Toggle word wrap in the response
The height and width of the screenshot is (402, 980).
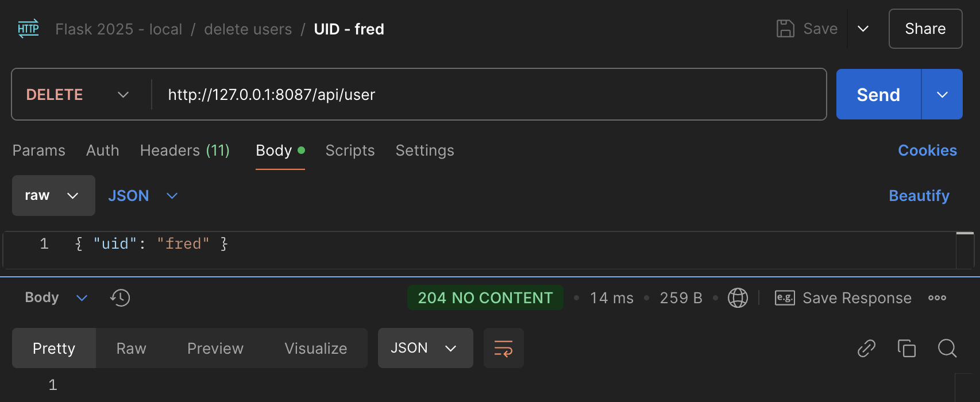(503, 348)
